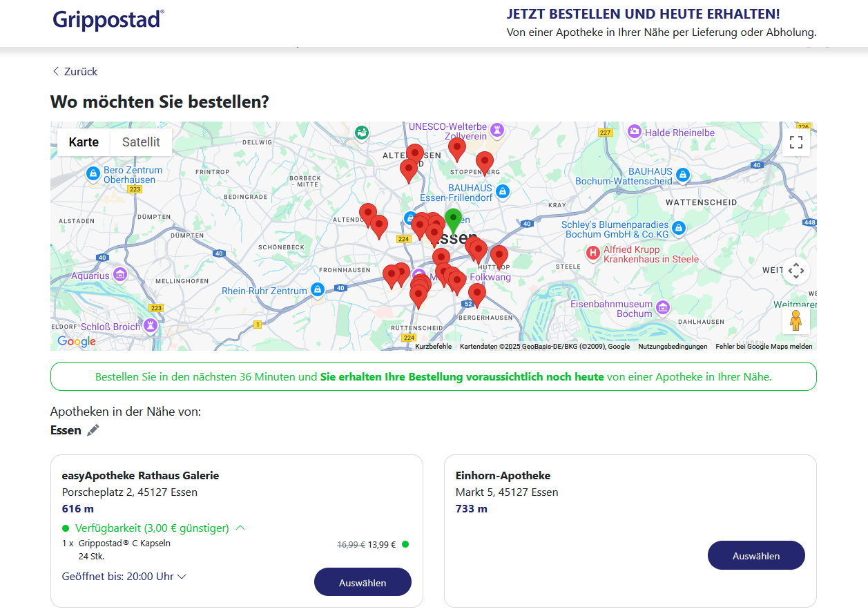Choose Einhorn-Apotheke via Auswählen button
Viewport: 868px width, 616px height.
756,555
